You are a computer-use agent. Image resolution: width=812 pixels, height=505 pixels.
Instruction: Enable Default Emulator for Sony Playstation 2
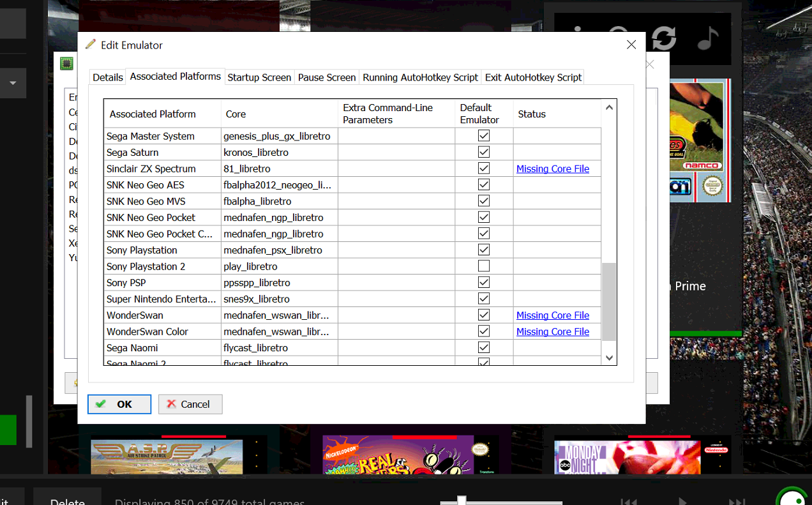pyautogui.click(x=484, y=266)
